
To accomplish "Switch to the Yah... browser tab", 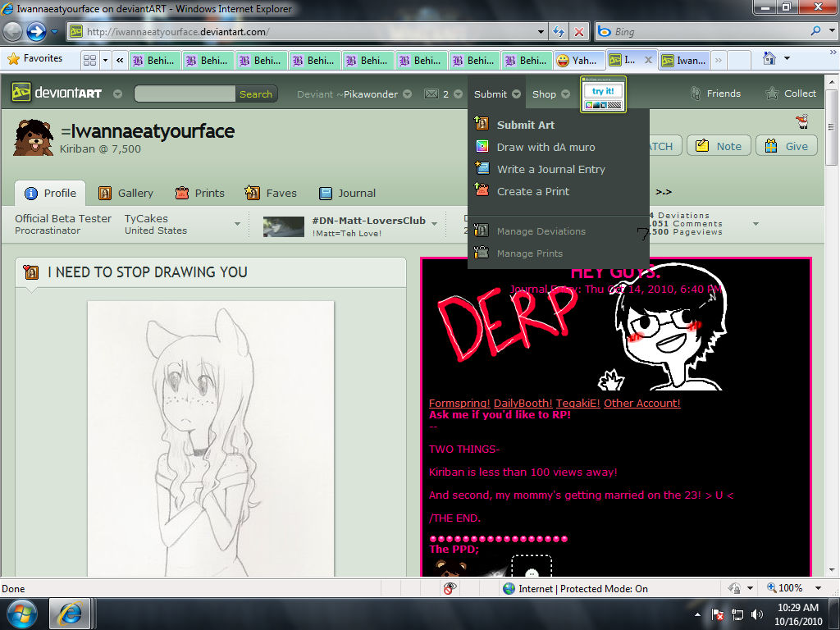I will click(578, 61).
